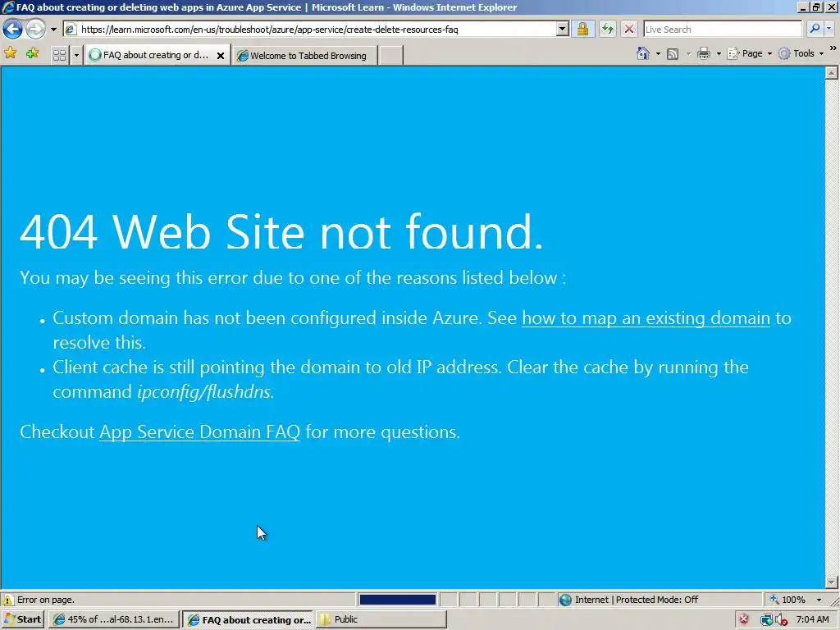Open the Page menu
This screenshot has width=840, height=630.
(x=750, y=53)
